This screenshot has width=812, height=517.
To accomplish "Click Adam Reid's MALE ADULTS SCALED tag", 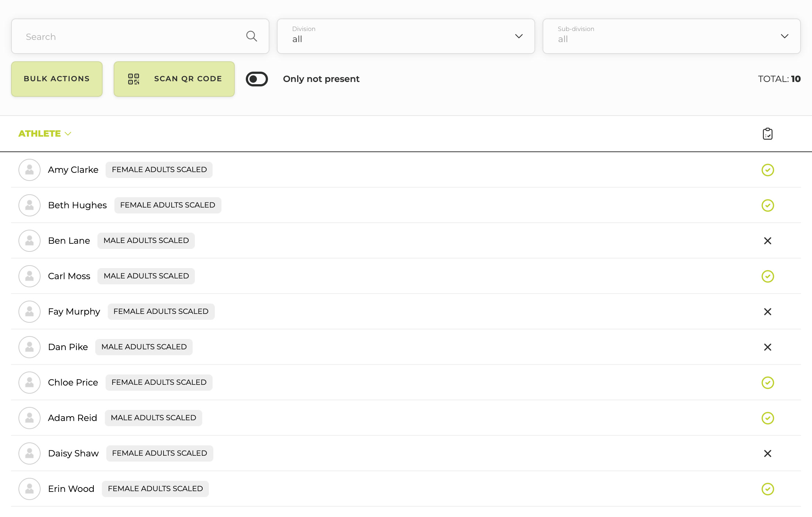I will [x=154, y=418].
